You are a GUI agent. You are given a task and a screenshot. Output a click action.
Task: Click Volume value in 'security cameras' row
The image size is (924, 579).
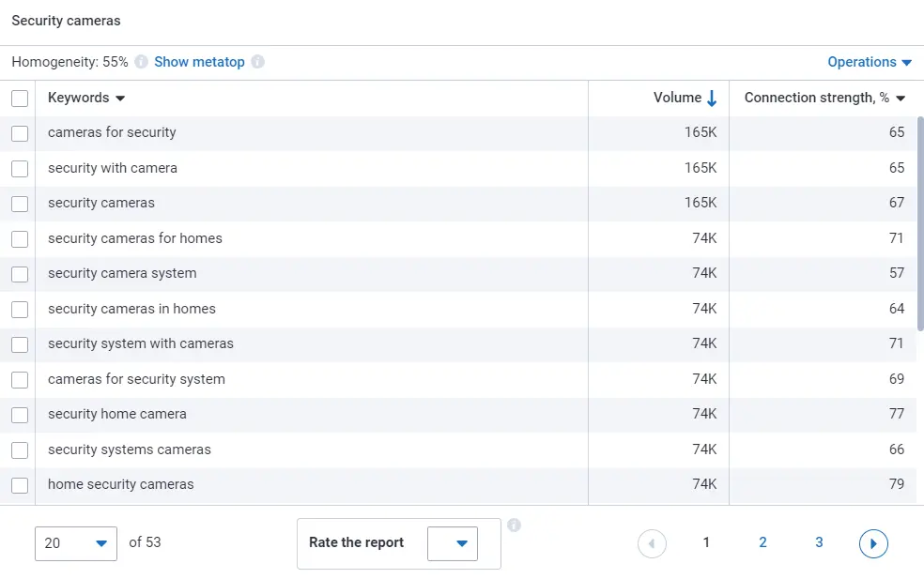pos(701,203)
